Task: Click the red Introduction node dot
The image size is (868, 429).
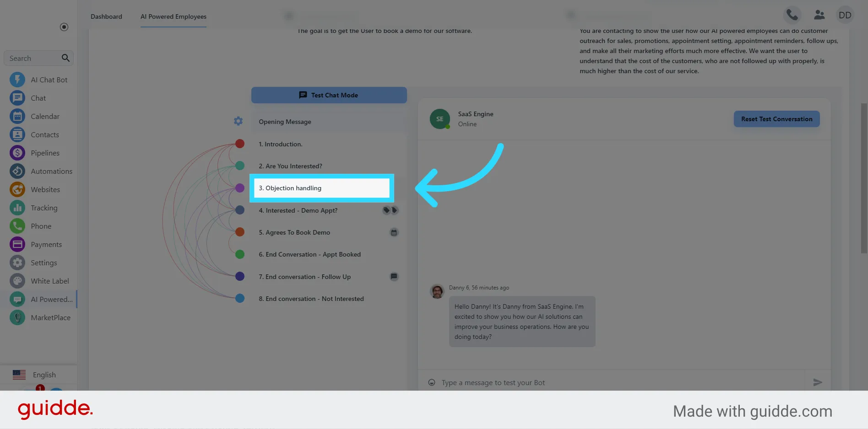Action: (x=239, y=144)
